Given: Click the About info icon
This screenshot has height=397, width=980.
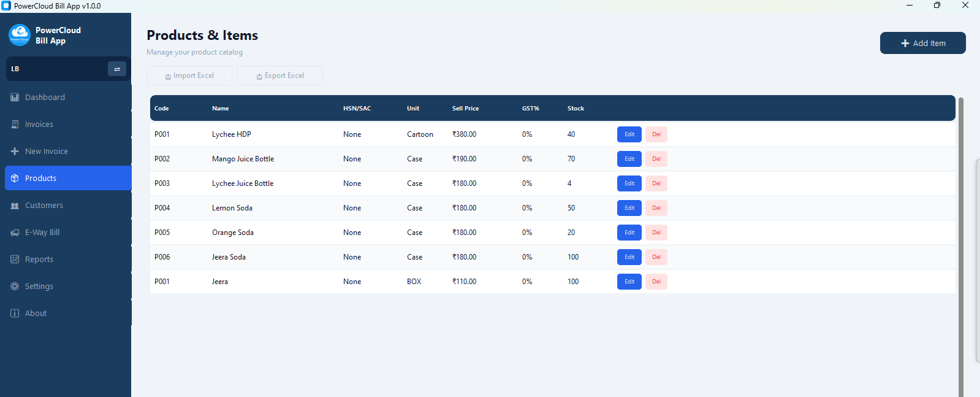Looking at the screenshot, I should point(15,314).
